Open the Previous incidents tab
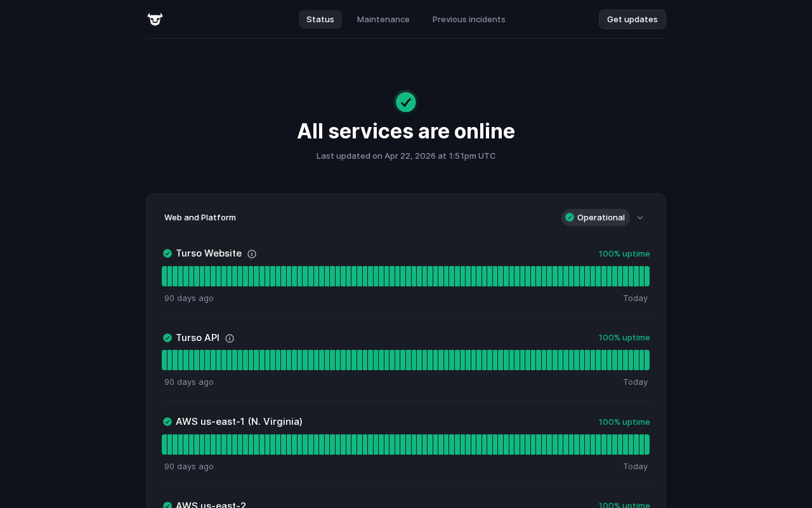Screen dimensions: 812x508 pos(469,20)
